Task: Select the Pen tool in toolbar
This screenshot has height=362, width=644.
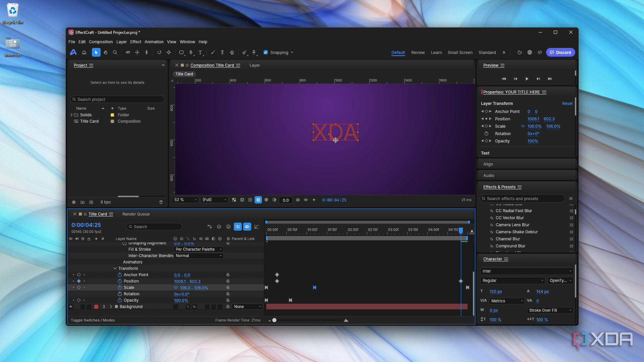Action: click(x=191, y=52)
